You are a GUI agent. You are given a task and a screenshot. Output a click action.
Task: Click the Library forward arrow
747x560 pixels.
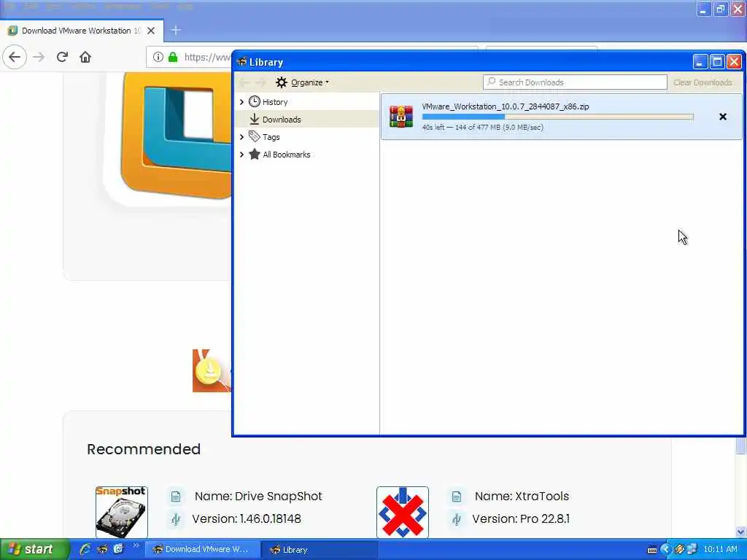pyautogui.click(x=260, y=82)
